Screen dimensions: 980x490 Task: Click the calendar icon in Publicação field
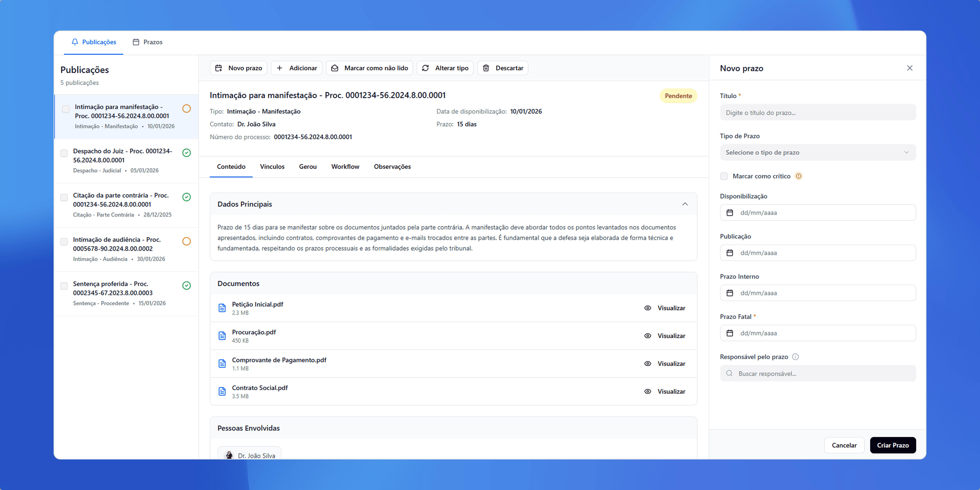[730, 253]
